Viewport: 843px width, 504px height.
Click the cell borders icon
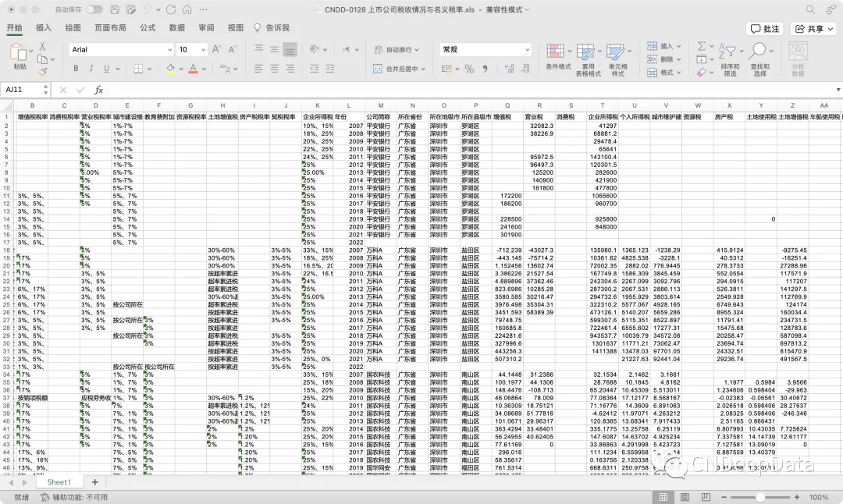tap(138, 68)
